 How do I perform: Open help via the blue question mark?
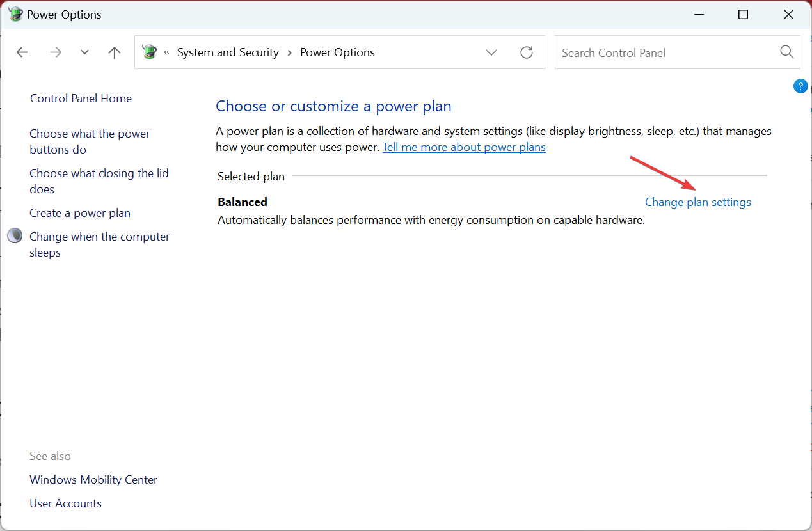800,86
